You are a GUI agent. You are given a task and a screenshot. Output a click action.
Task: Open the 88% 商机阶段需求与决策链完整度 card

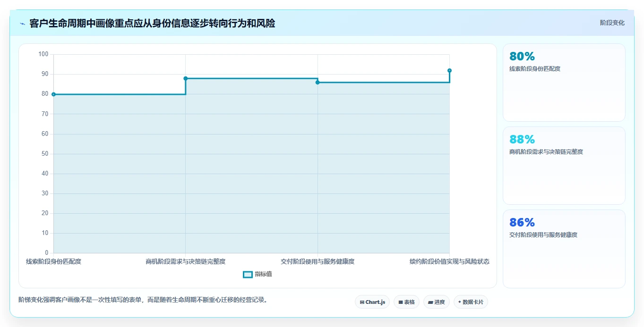tap(564, 166)
